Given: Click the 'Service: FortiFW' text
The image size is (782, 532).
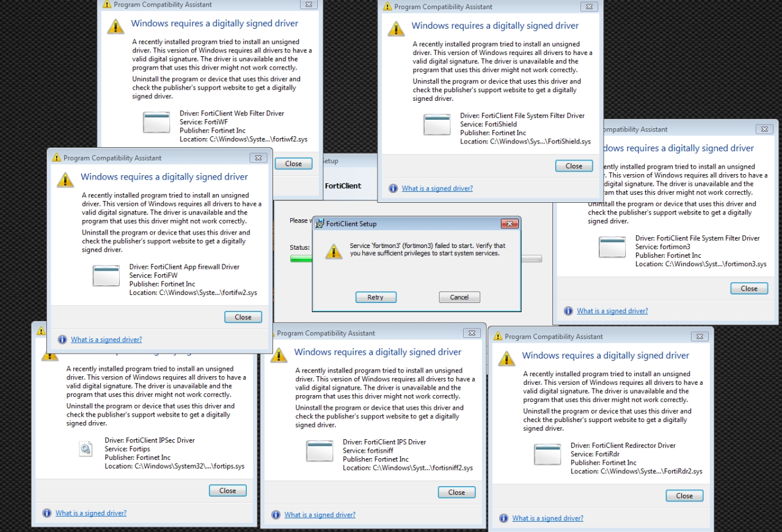Looking at the screenshot, I should [154, 276].
